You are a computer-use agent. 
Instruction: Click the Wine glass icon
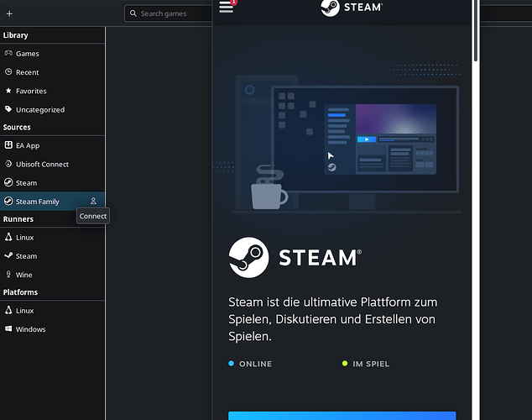(x=8, y=275)
